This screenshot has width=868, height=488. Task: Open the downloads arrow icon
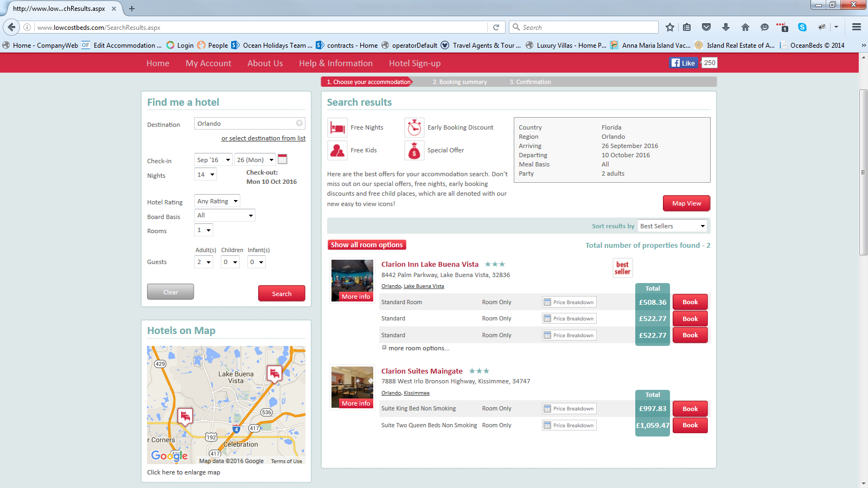(x=726, y=27)
